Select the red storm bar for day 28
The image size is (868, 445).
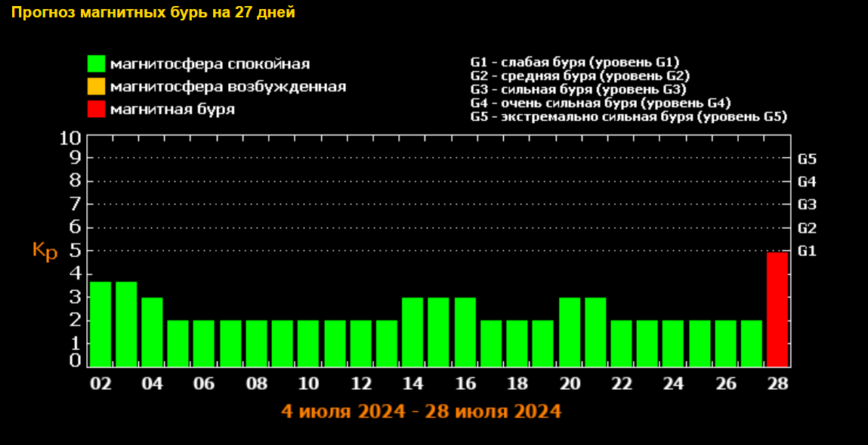(x=777, y=309)
